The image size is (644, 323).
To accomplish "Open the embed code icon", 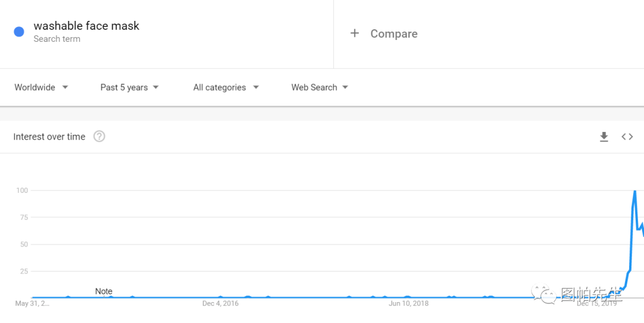I will coord(627,137).
